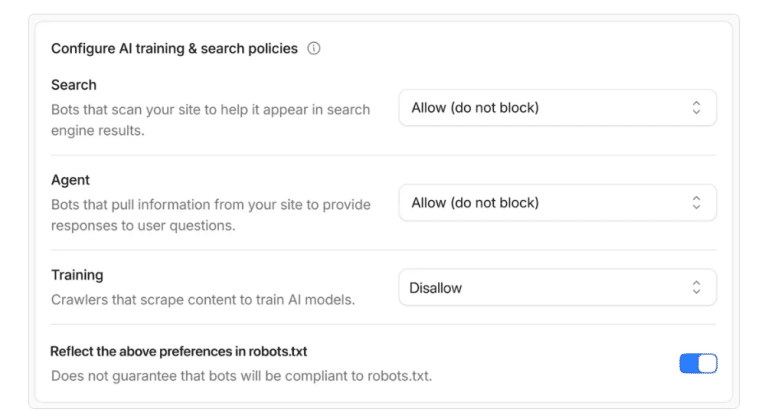The width and height of the screenshot is (768, 419).
Task: Click the 'Bots that pull information' description
Action: click(x=211, y=215)
